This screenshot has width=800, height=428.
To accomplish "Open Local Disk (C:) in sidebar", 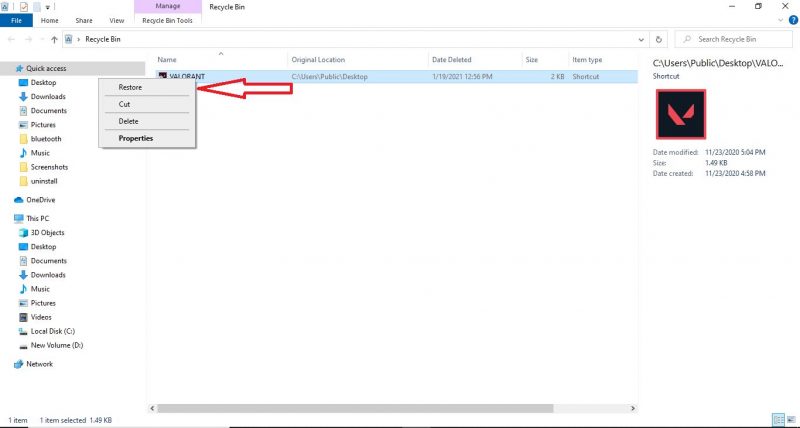I will [54, 330].
